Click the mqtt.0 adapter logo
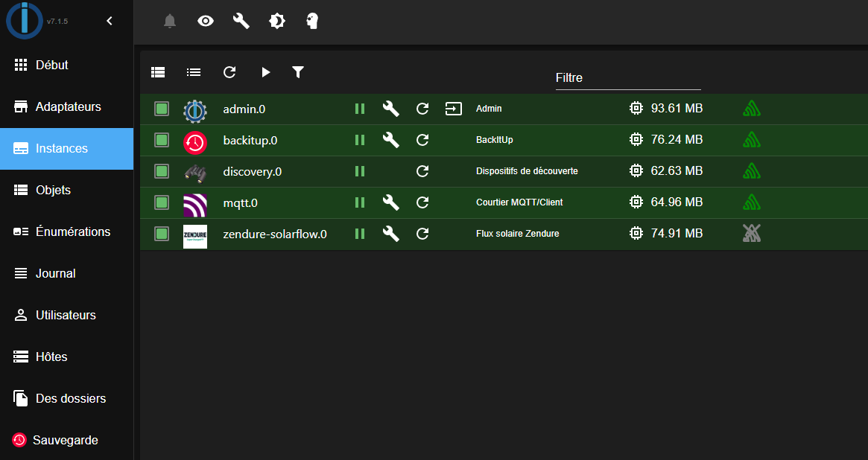The height and width of the screenshot is (460, 868). tap(195, 205)
